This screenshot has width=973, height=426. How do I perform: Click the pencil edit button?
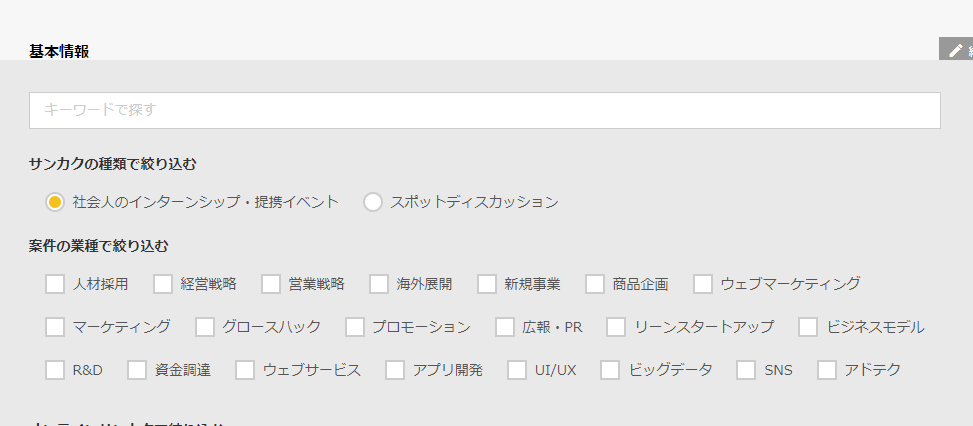(956, 49)
